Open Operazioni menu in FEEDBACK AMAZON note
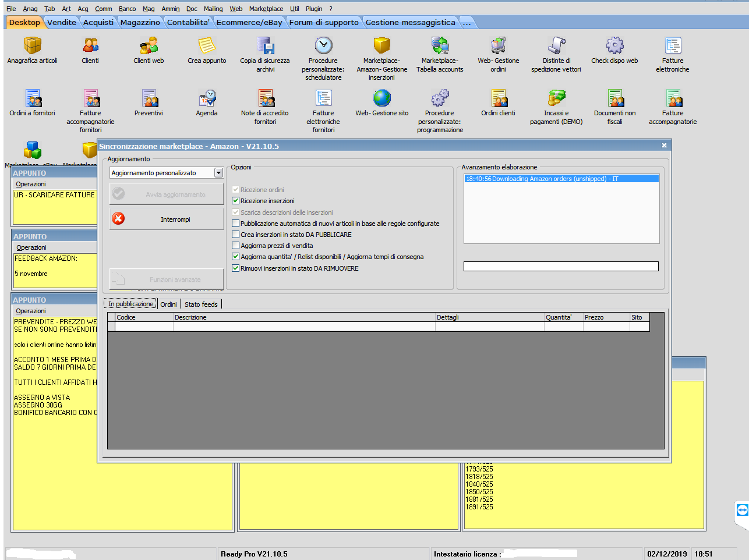This screenshot has width=749, height=560. coord(31,247)
